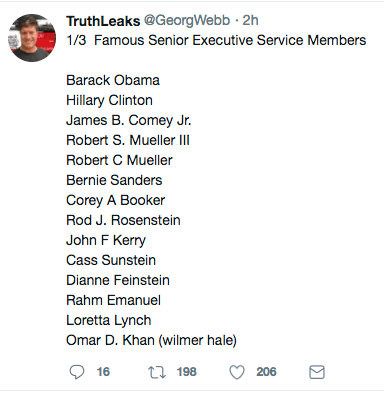The height and width of the screenshot is (397, 384).
Task: Click 'Omar D. Khan (wilmer hale)' line
Action: [151, 340]
